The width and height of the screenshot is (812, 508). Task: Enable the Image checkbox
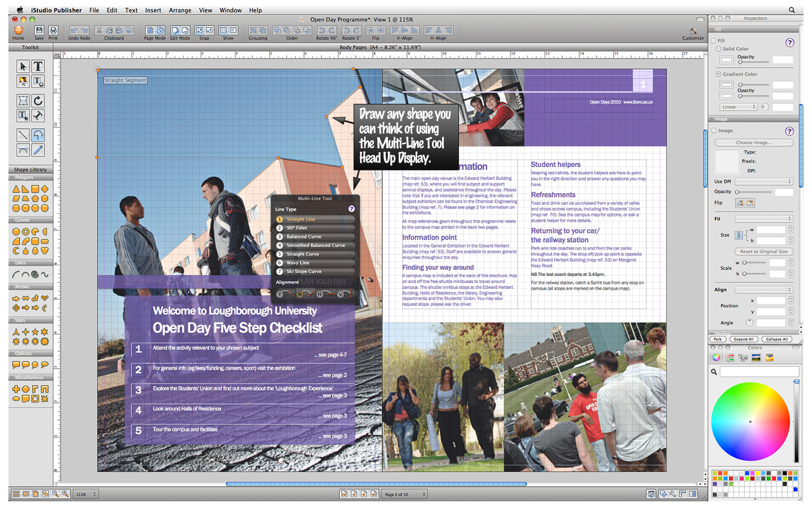(714, 130)
